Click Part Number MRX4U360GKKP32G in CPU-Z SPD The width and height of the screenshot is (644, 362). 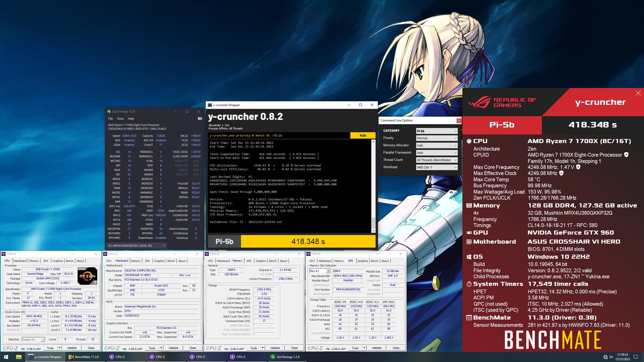348,289
